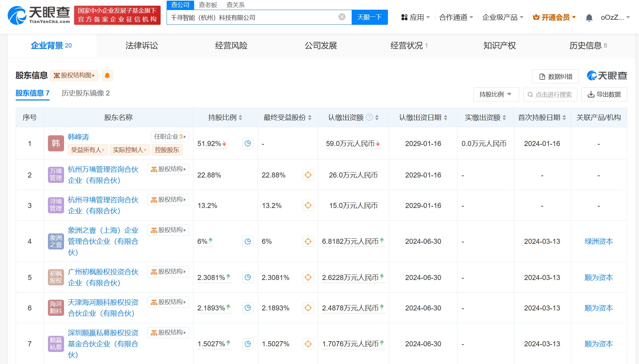Click beneficiary path icon for 1.5027% row
This screenshot has width=639, height=364.
click(x=308, y=344)
